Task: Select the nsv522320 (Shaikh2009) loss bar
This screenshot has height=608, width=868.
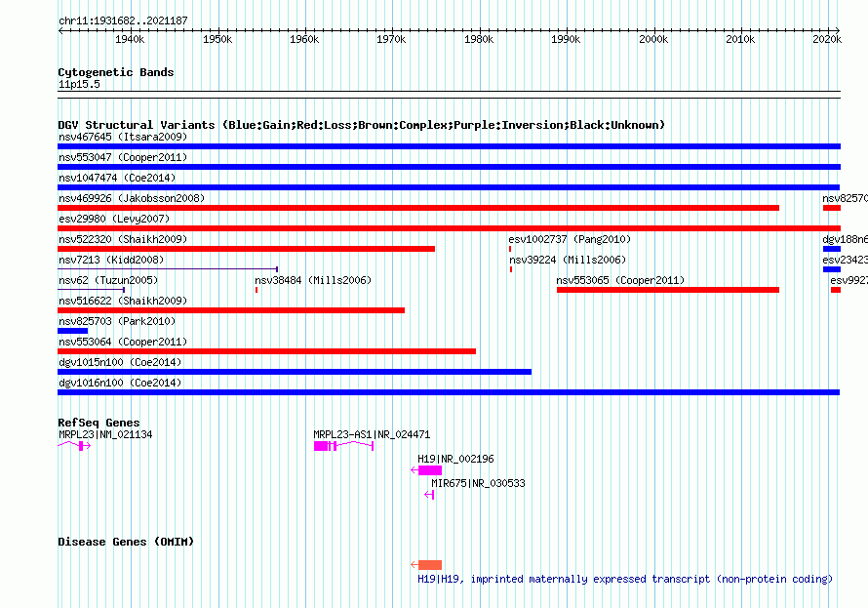Action: pyautogui.click(x=247, y=249)
